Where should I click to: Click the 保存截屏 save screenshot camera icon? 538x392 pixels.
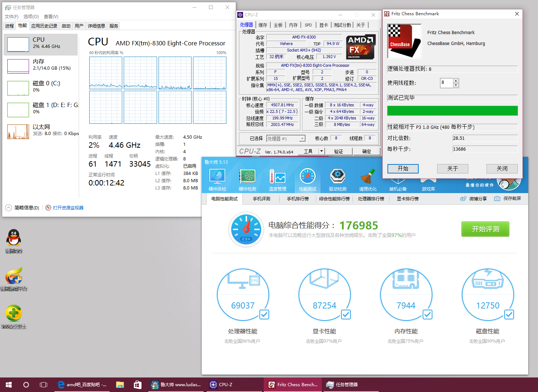click(x=497, y=199)
